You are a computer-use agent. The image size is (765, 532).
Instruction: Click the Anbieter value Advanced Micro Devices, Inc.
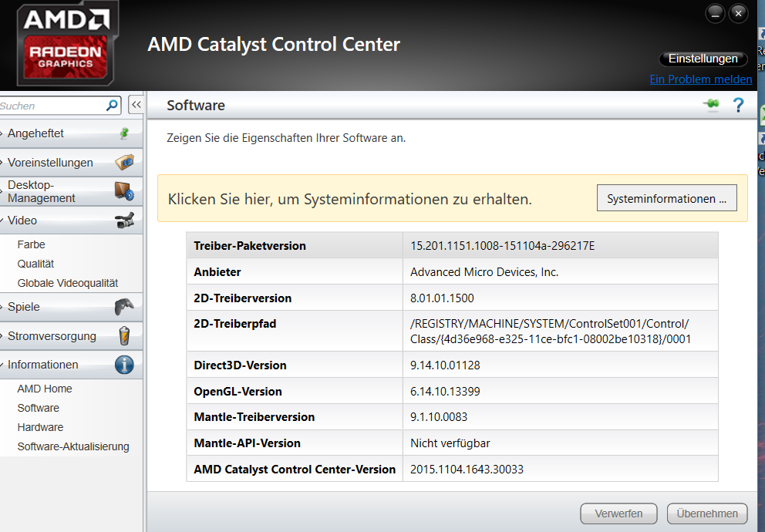click(484, 272)
